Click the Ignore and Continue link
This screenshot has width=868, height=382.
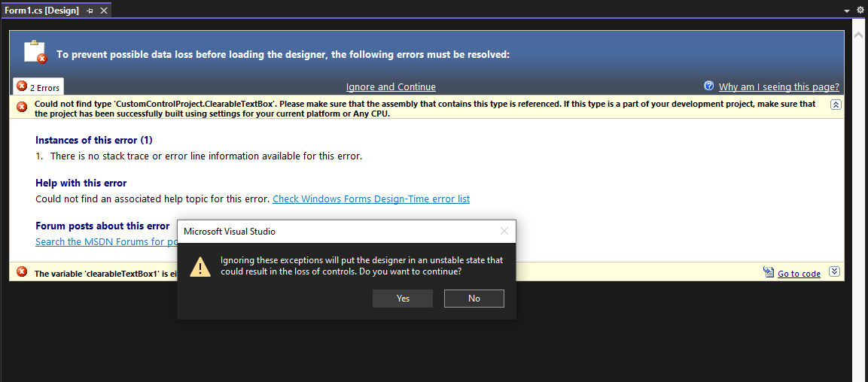point(391,86)
